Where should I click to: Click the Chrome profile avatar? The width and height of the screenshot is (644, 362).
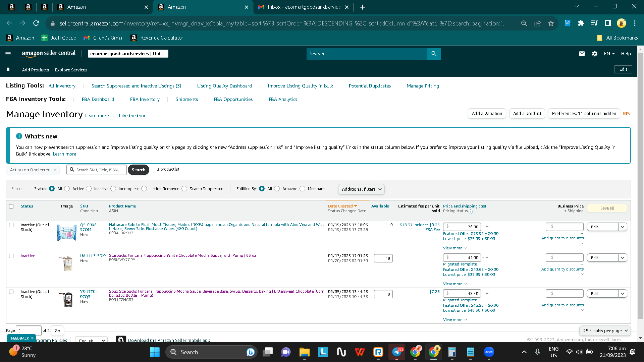(621, 23)
